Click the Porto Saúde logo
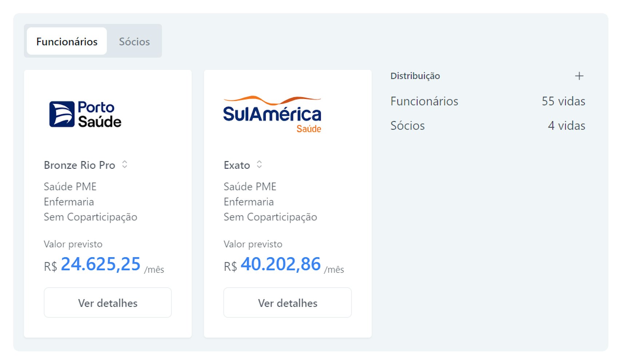622x364 pixels. 85,114
